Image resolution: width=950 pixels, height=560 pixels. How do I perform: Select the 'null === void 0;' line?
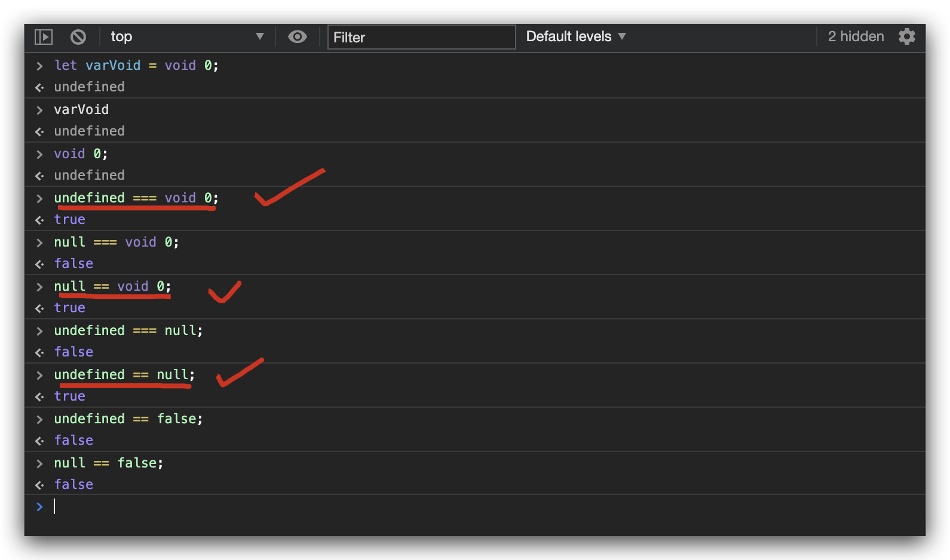click(117, 242)
